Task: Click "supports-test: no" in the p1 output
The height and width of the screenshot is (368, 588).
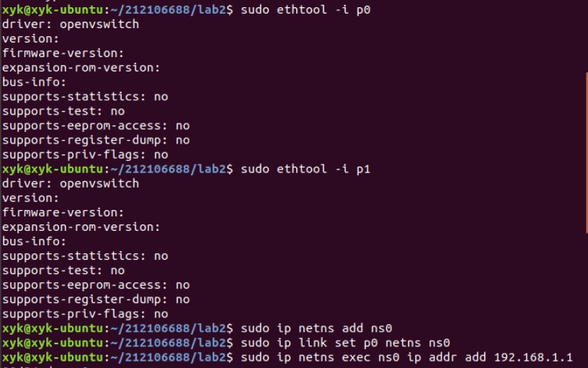Action: click(63, 271)
